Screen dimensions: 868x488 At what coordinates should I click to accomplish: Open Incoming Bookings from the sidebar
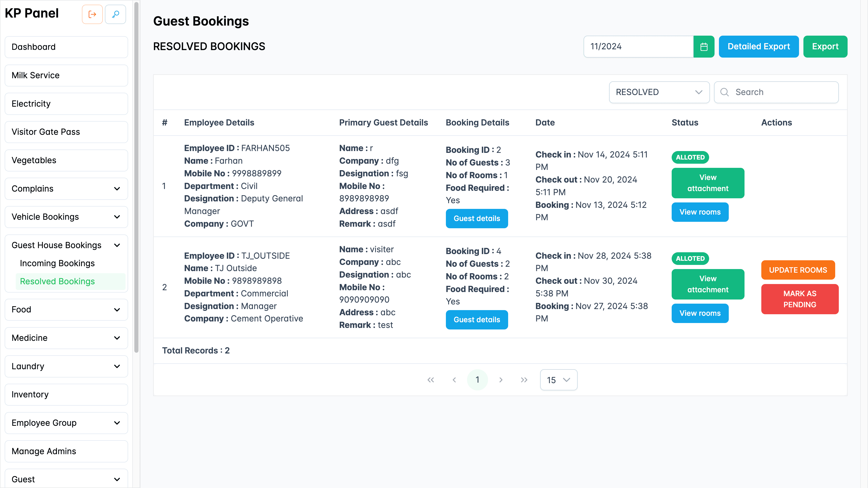tap(57, 263)
